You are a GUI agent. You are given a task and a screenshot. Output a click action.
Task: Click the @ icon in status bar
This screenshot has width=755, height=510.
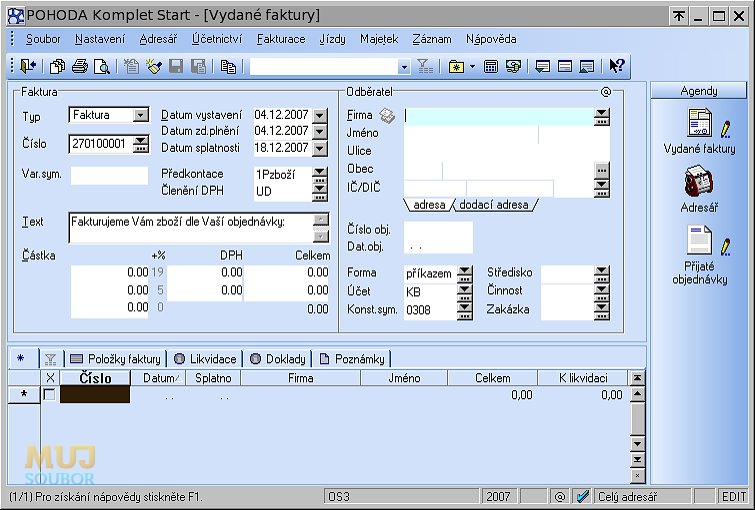pyautogui.click(x=560, y=496)
